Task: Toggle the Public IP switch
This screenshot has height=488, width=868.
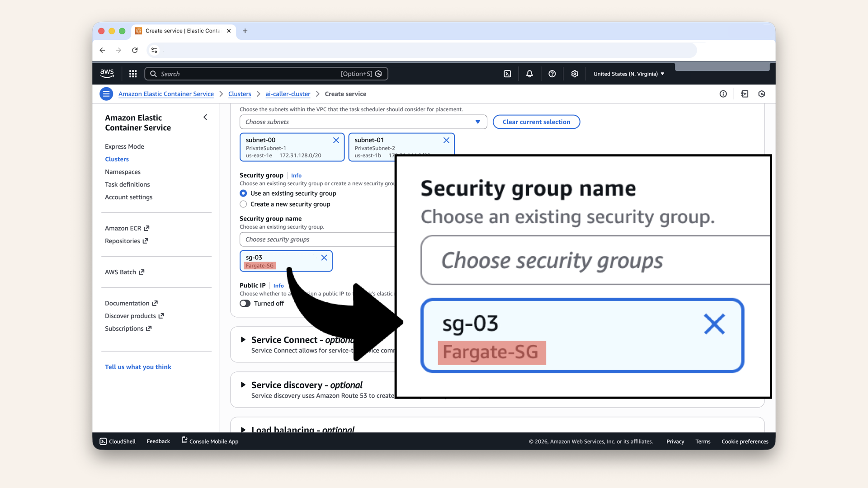Action: pos(245,304)
